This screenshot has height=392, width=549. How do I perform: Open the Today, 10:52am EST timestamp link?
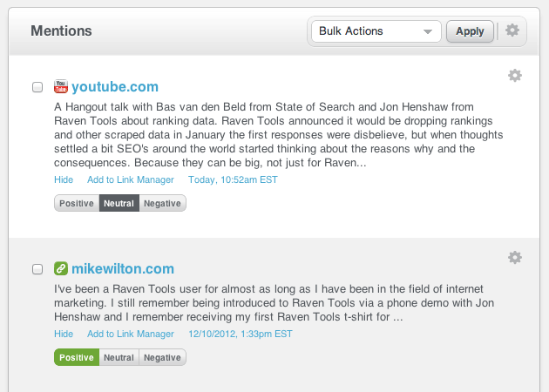pos(233,179)
